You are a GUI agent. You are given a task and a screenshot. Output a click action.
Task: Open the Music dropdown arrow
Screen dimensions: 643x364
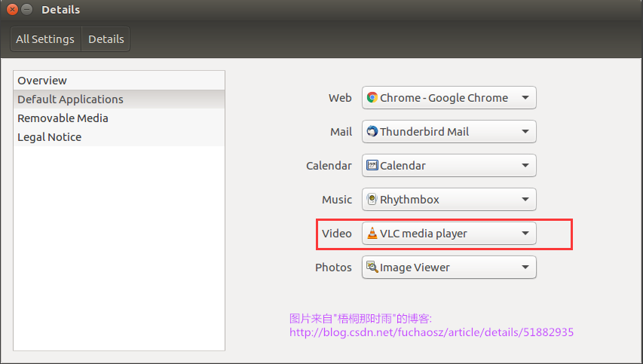(x=525, y=200)
